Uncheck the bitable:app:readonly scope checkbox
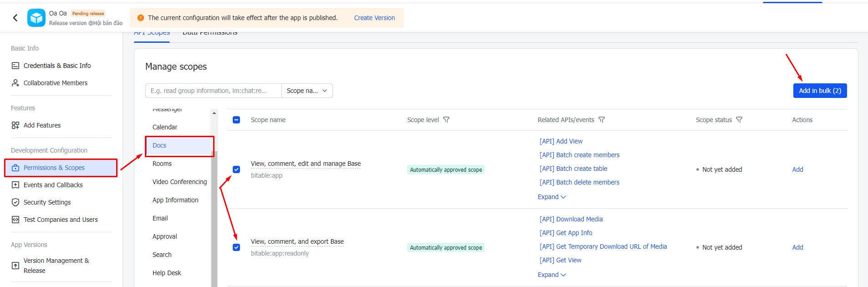Screen dimensions: 868x287 236,247
